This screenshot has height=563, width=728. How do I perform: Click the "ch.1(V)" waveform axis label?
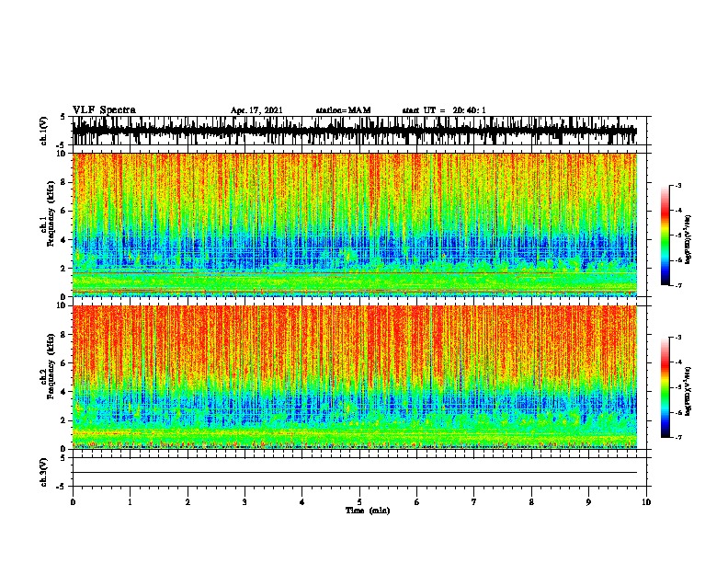click(44, 131)
